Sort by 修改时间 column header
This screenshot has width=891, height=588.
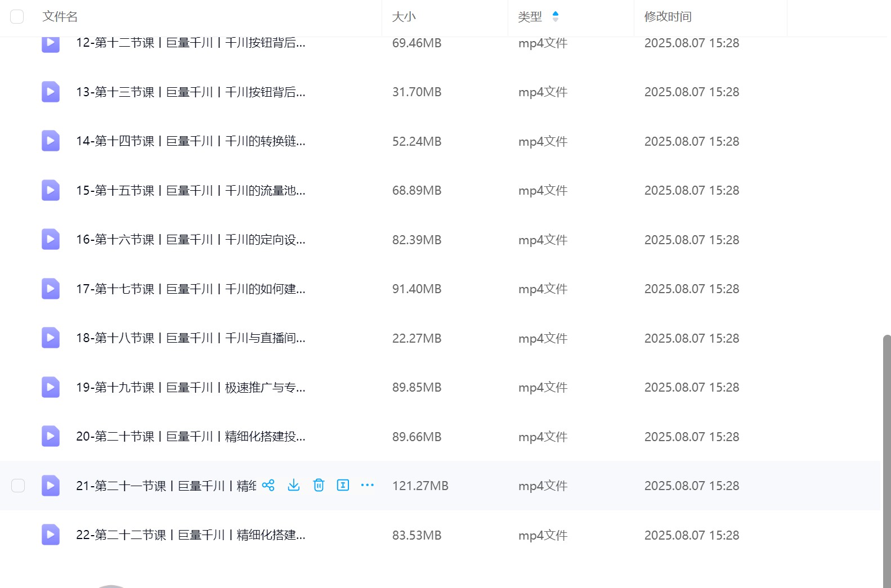(x=668, y=16)
